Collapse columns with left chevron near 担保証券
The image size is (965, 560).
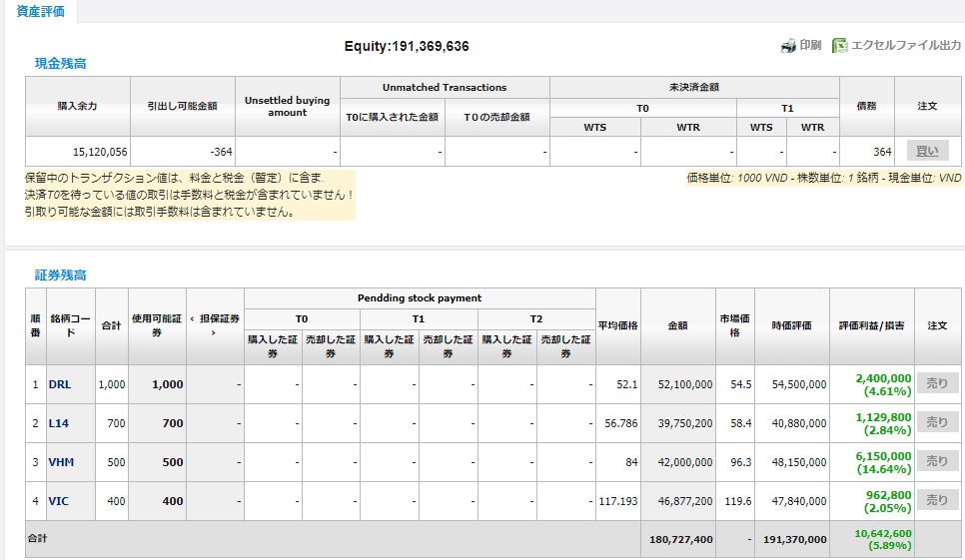point(193,318)
